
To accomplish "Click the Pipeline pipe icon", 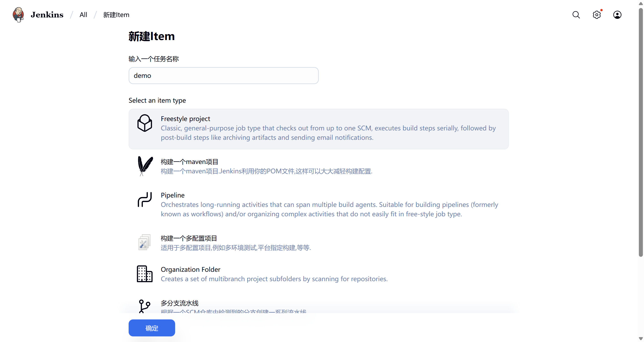I will pos(145,200).
